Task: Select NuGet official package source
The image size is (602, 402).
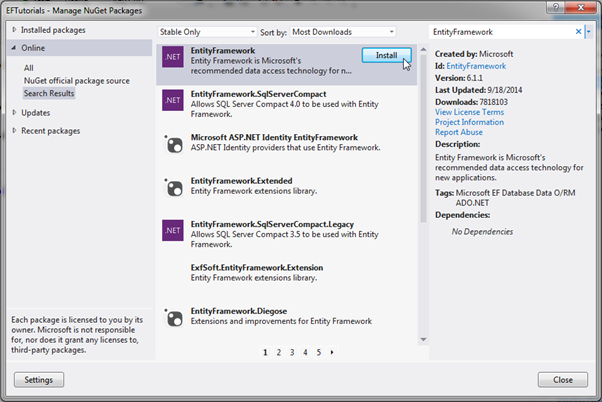Action: pos(77,81)
